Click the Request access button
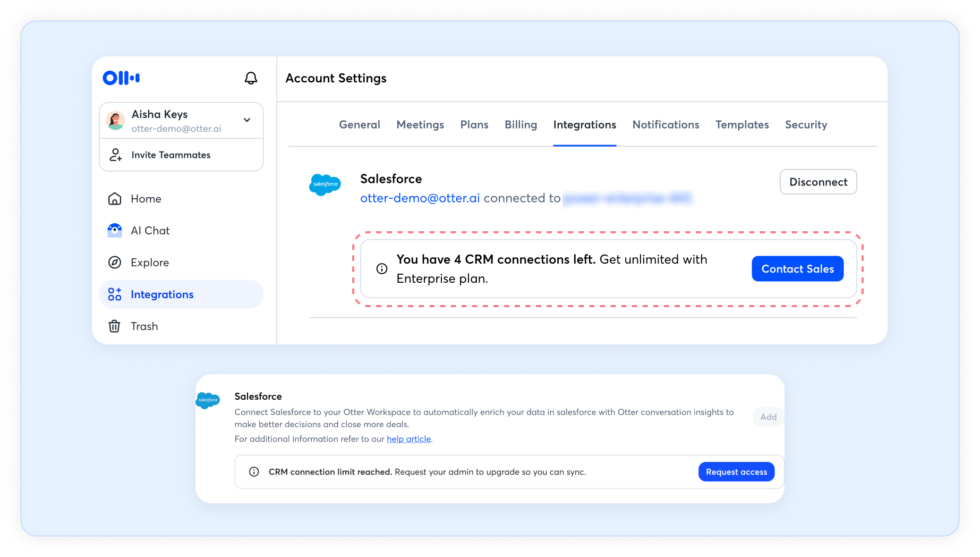The image size is (980, 557). (736, 472)
